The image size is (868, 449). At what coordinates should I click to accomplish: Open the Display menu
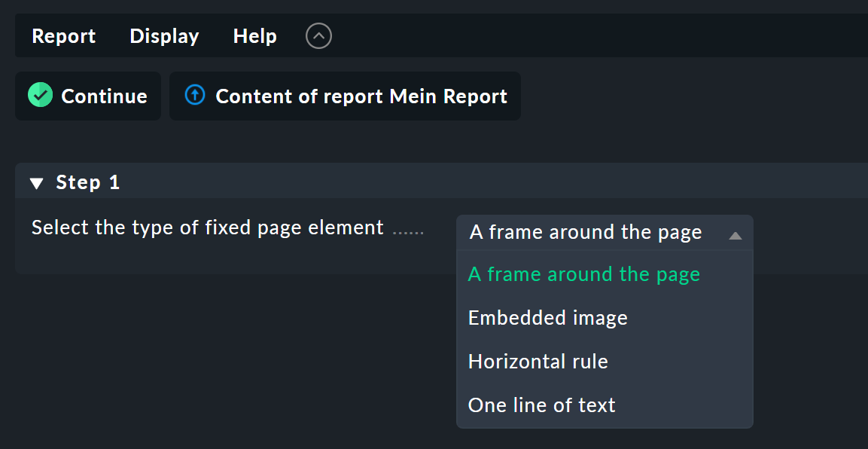164,36
